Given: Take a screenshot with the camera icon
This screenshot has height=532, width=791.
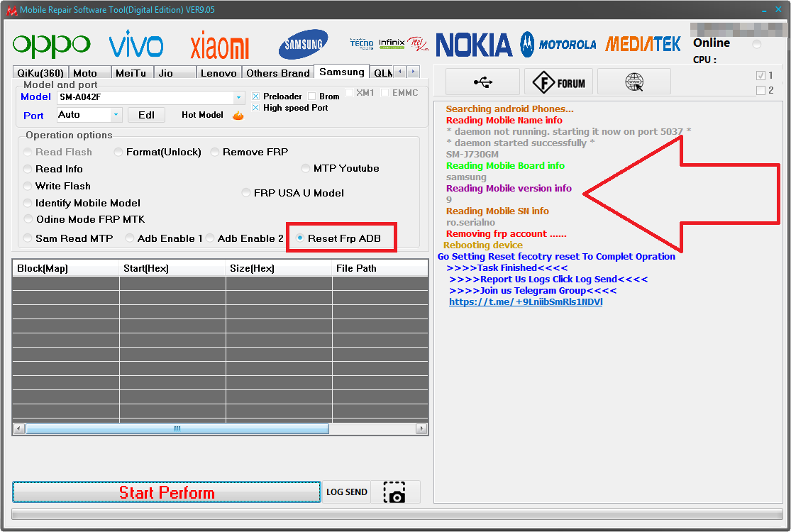Looking at the screenshot, I should 394,492.
